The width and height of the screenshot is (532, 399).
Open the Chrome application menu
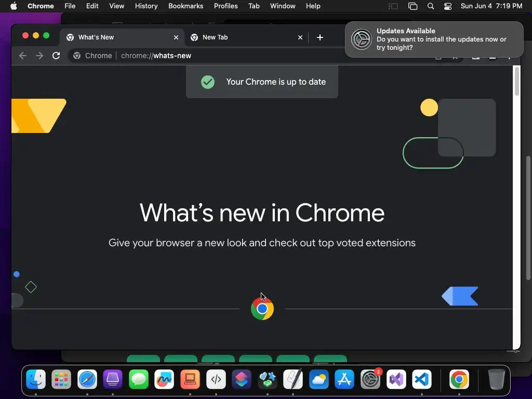[x=41, y=6]
